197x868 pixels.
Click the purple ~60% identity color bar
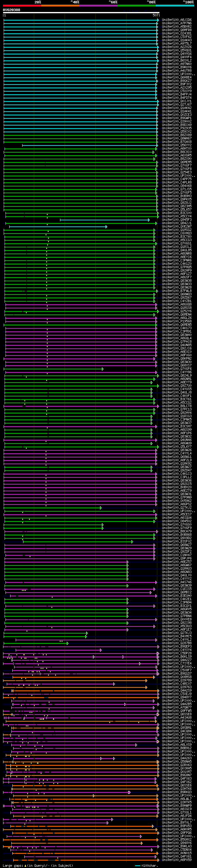pos(99,6)
